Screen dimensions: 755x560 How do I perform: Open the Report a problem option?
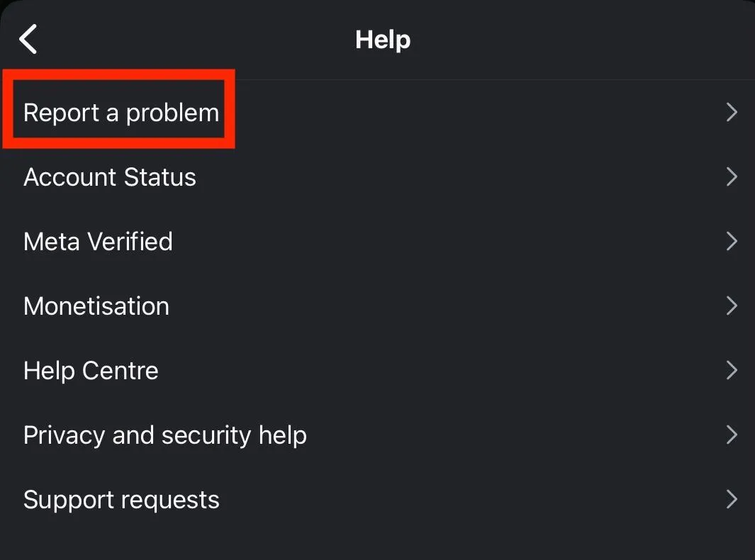pos(121,113)
